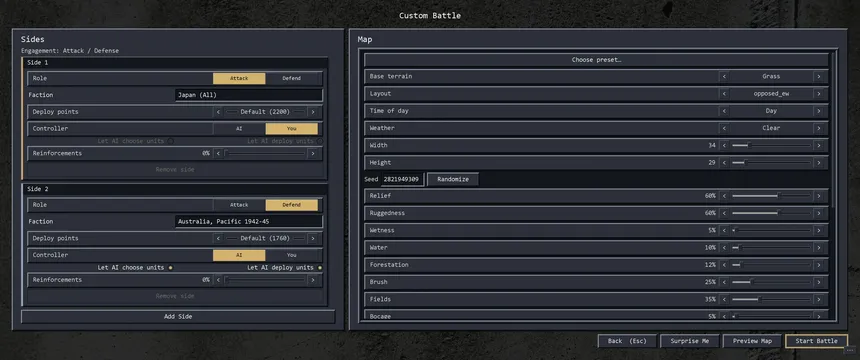Increase Ruggedness with right arrow
Screen dimensions: 860x360
pos(819,213)
